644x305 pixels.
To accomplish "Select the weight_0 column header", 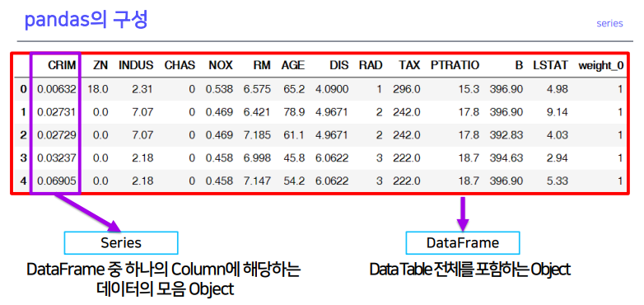I will click(x=601, y=66).
